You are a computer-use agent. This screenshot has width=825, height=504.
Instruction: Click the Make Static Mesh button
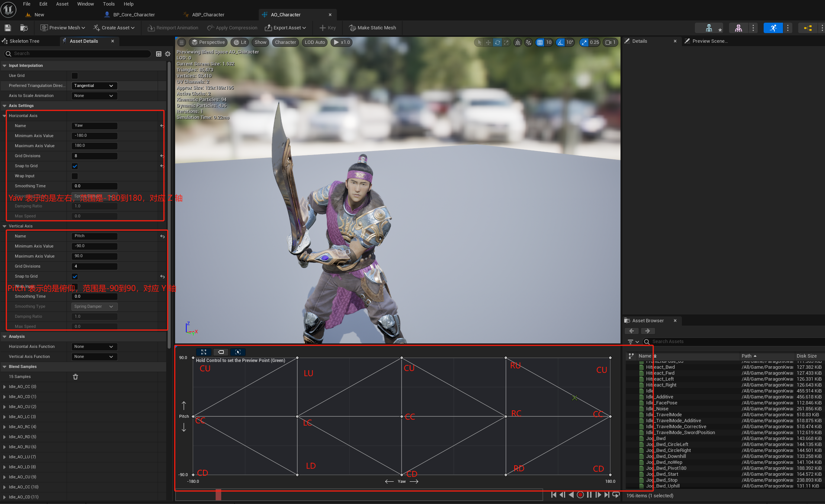[x=372, y=28]
